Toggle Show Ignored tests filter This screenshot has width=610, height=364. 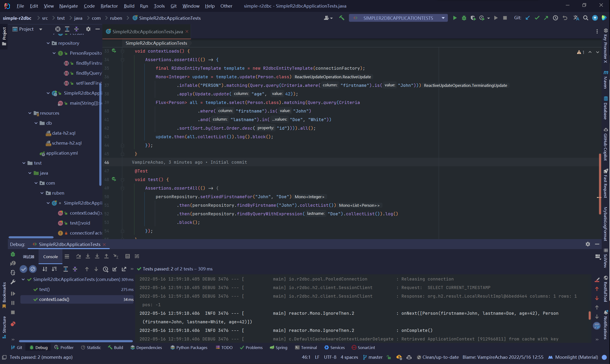[x=33, y=269]
